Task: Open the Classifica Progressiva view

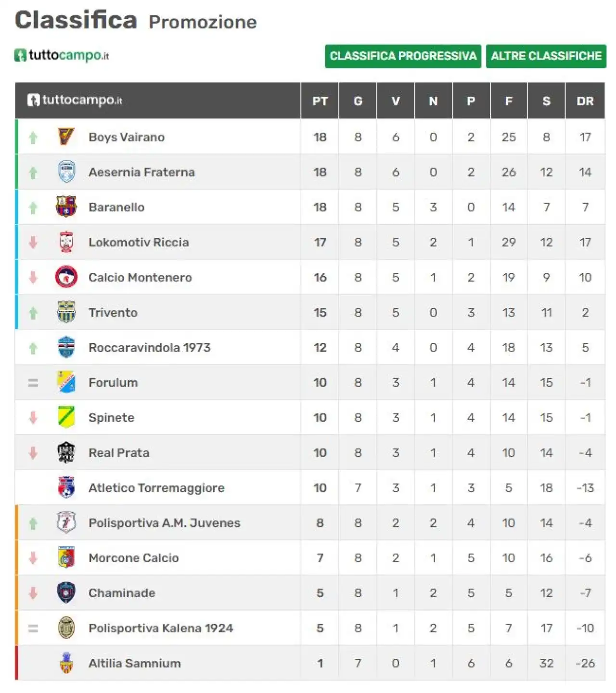Action: point(403,56)
